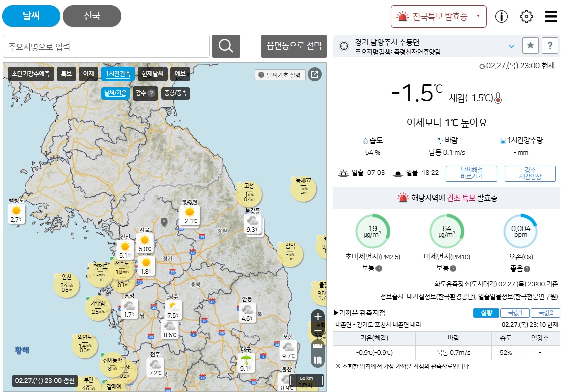Select the 극값1 toggle

[x=515, y=313]
